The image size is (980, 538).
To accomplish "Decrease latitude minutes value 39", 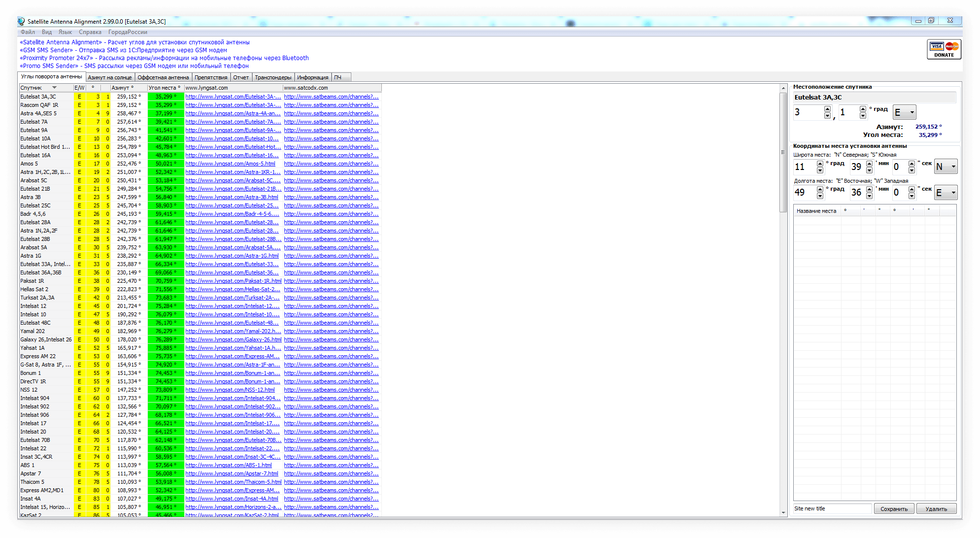I will click(869, 170).
